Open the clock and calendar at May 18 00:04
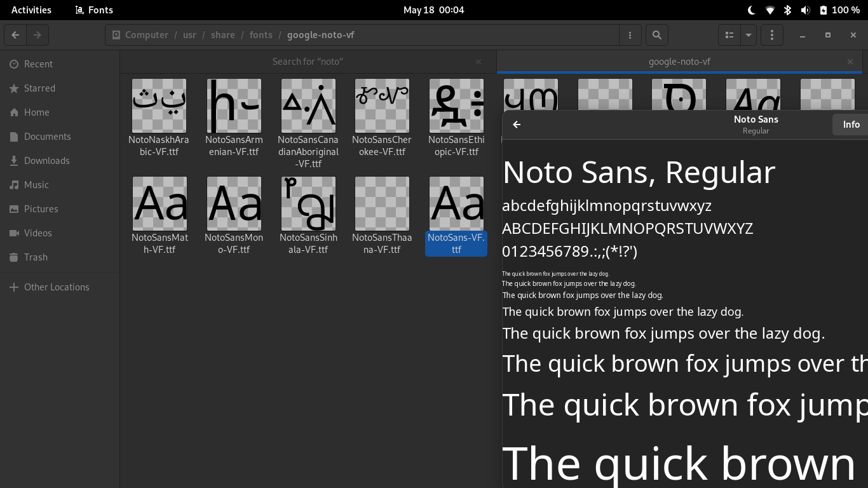Screen dimensions: 868x488 [434, 10]
